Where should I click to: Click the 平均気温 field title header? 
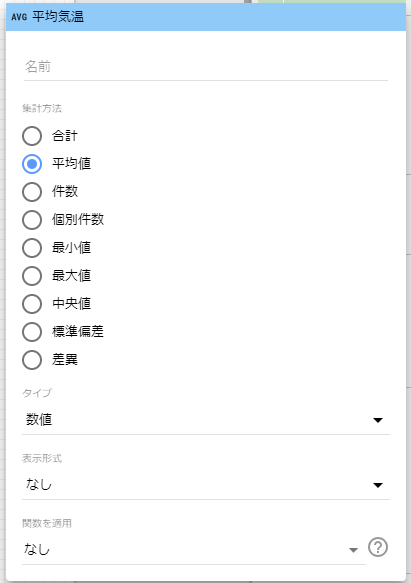tap(58, 17)
